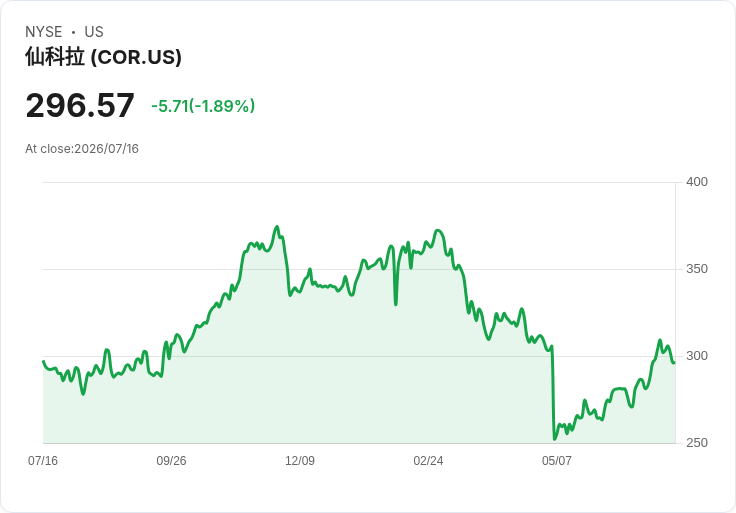Click the NYSE exchange label
The width and height of the screenshot is (736, 513).
tap(44, 32)
